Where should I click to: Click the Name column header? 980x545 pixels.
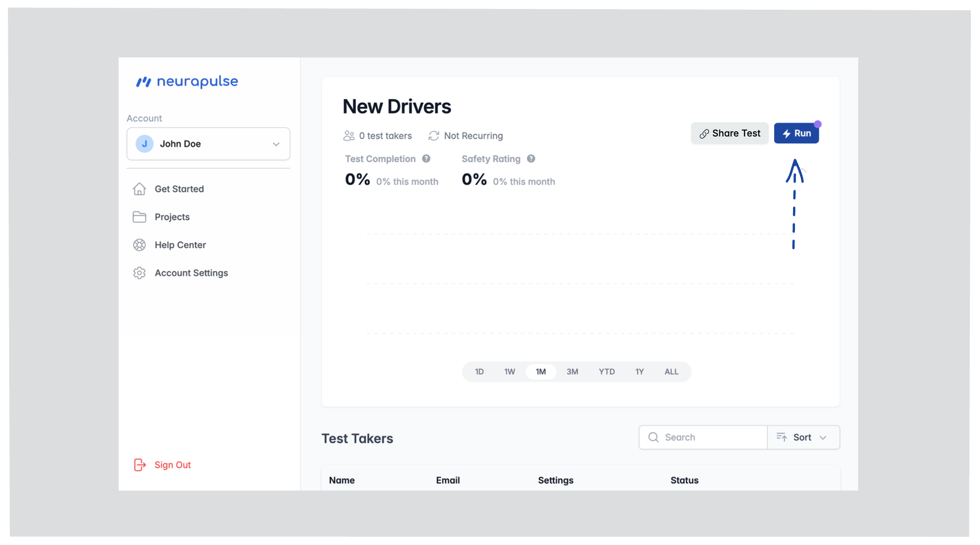[342, 481]
